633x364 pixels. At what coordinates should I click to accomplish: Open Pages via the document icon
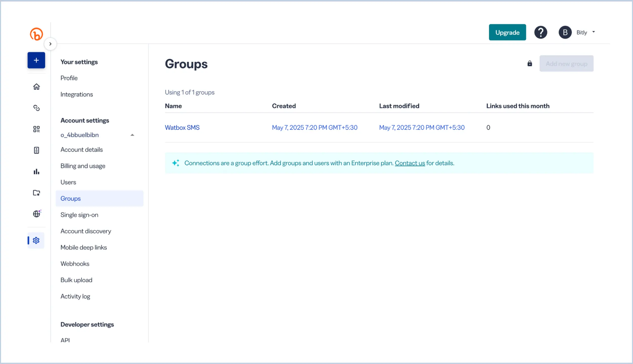point(36,150)
